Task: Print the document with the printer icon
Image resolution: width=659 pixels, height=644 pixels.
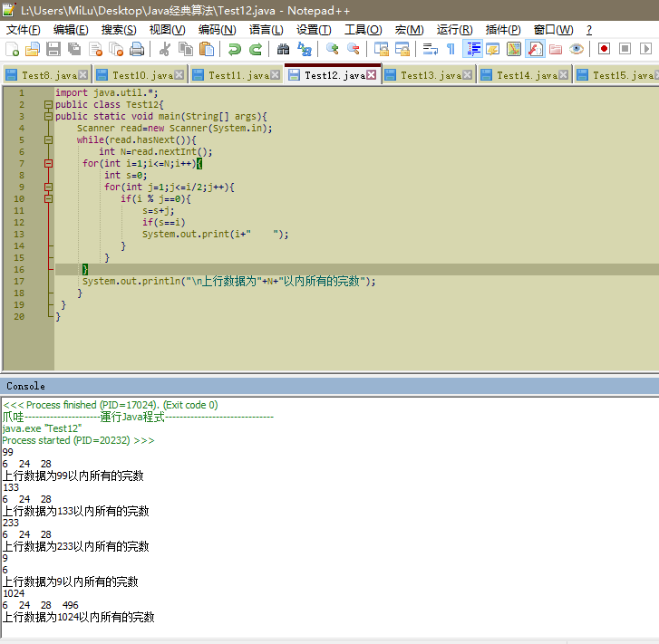Action: click(137, 49)
